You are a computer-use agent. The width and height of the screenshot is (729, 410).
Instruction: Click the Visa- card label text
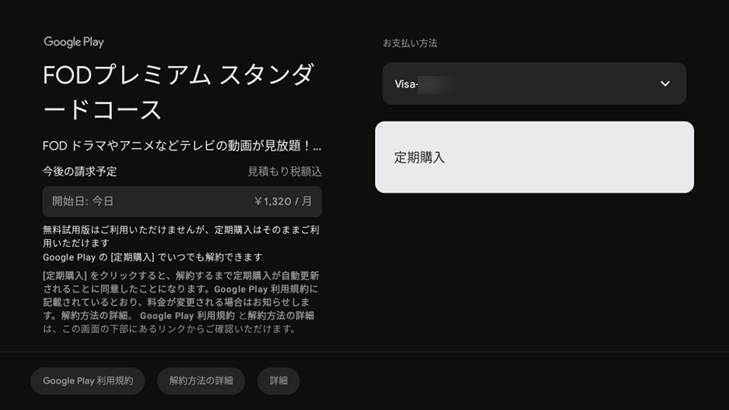click(x=406, y=84)
